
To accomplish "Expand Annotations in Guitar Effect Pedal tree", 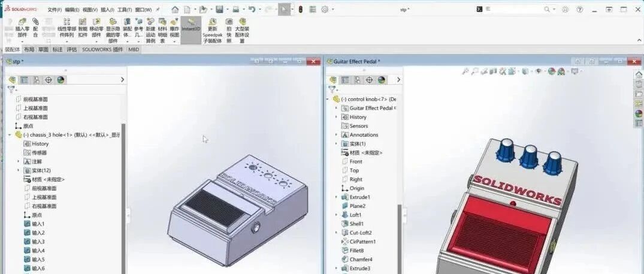I will coord(336,135).
